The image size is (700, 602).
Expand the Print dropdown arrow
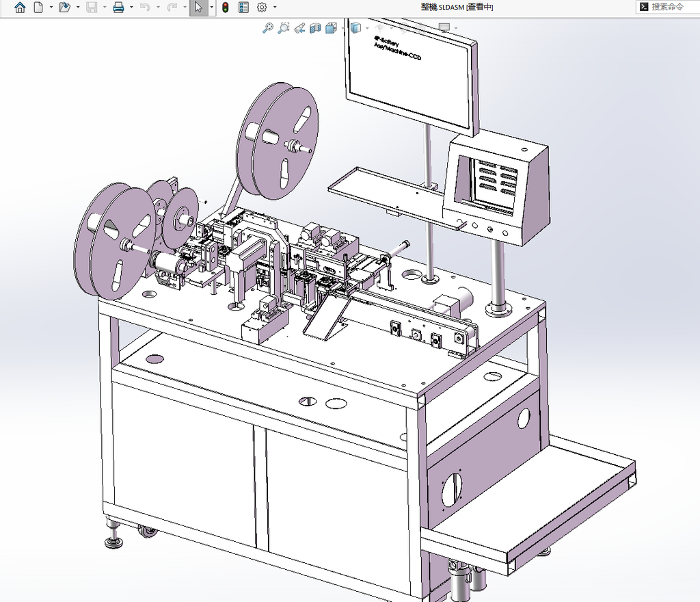[x=131, y=7]
